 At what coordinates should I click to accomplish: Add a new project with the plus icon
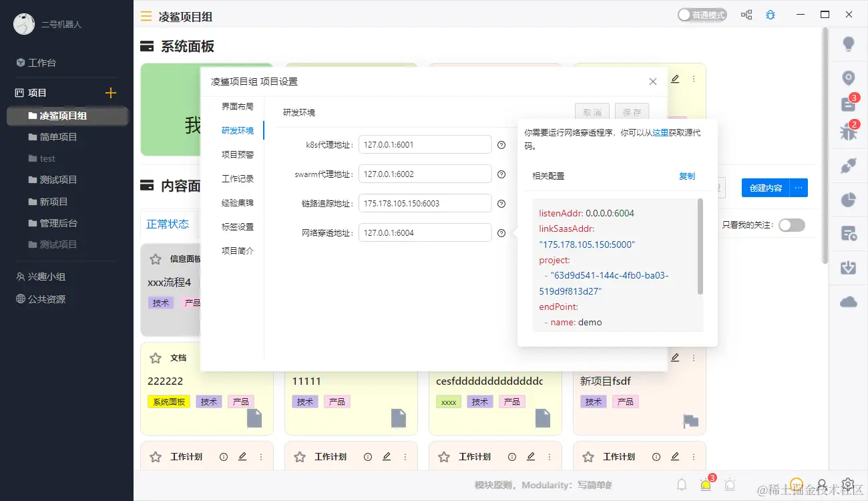pyautogui.click(x=111, y=93)
